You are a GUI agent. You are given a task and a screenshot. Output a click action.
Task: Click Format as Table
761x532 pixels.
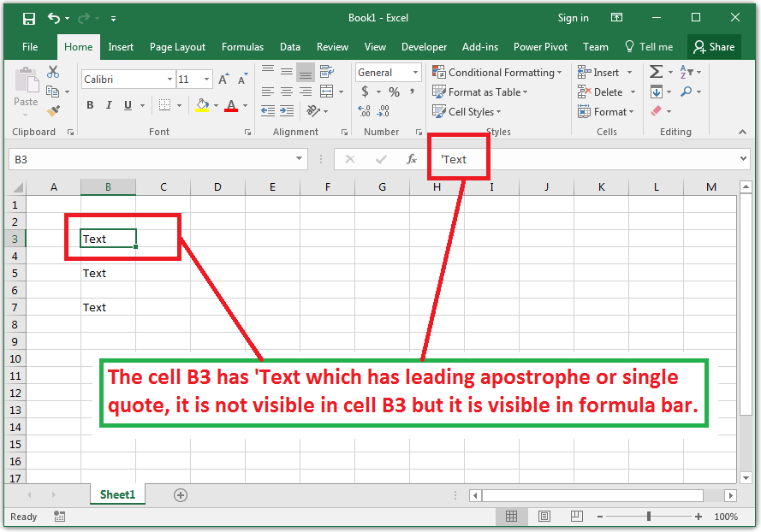click(484, 92)
